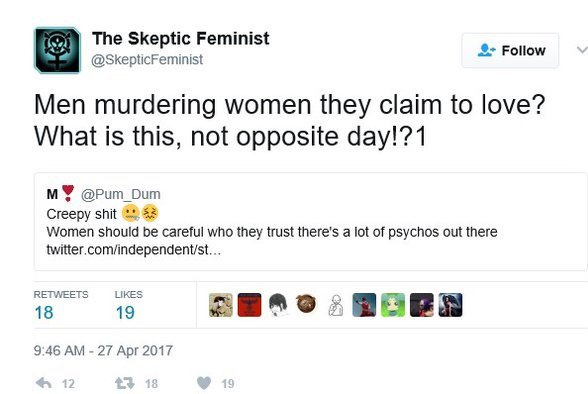Click the brown bear liker avatar

(x=306, y=304)
